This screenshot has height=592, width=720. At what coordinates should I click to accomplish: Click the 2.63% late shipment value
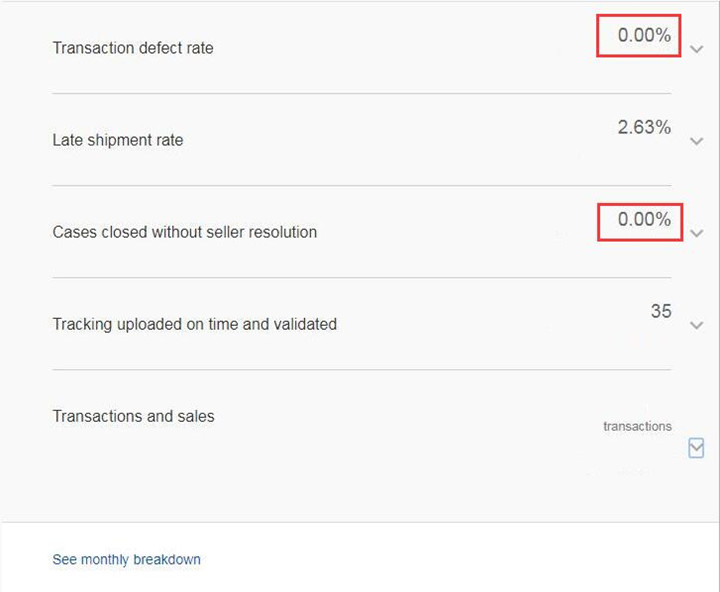(x=644, y=127)
